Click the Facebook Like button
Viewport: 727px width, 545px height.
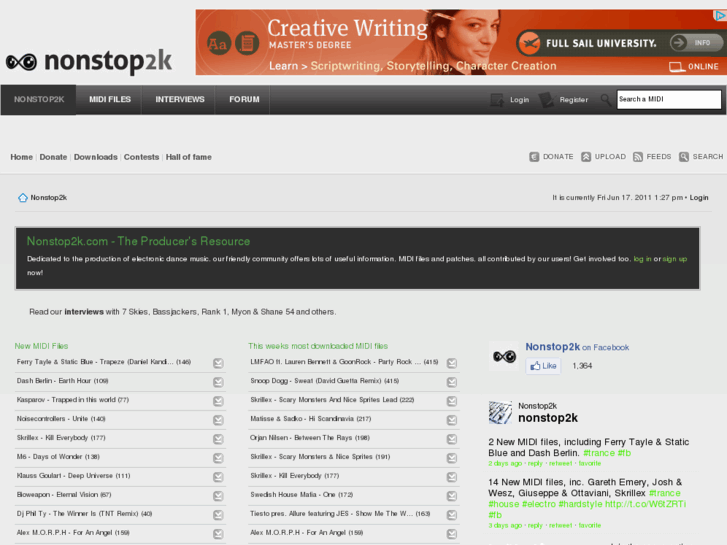[x=543, y=366]
